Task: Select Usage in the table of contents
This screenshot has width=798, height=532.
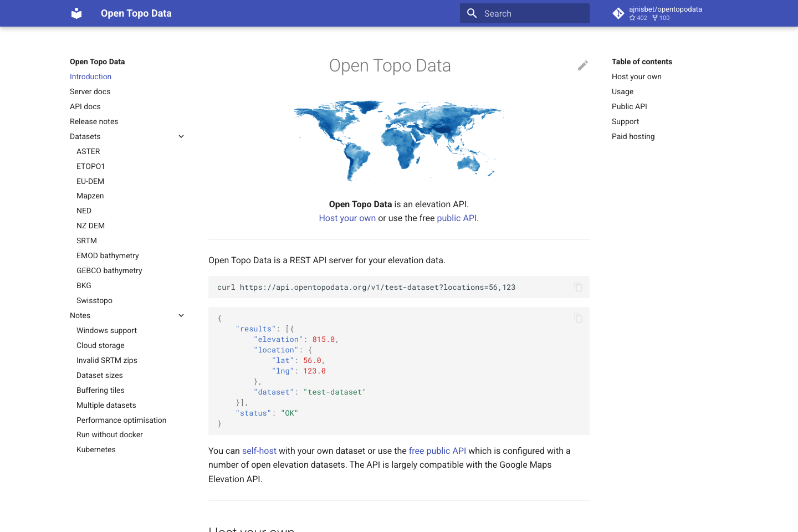Action: [622, 91]
